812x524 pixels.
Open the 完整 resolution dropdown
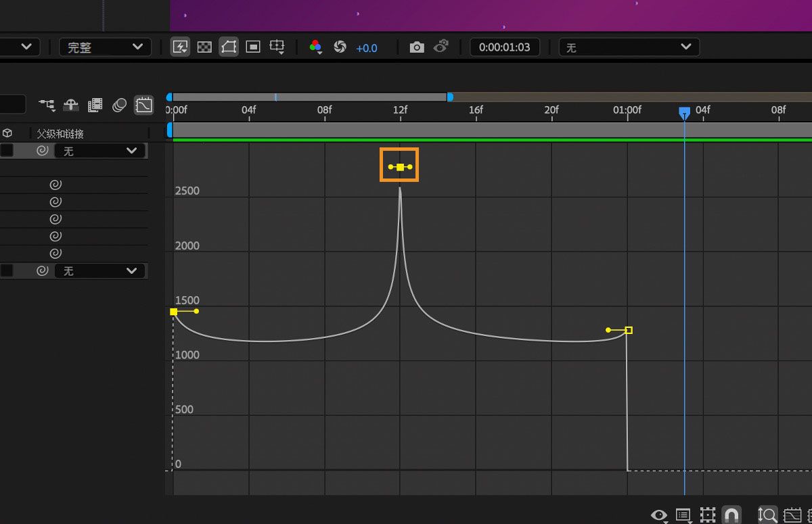pos(105,47)
